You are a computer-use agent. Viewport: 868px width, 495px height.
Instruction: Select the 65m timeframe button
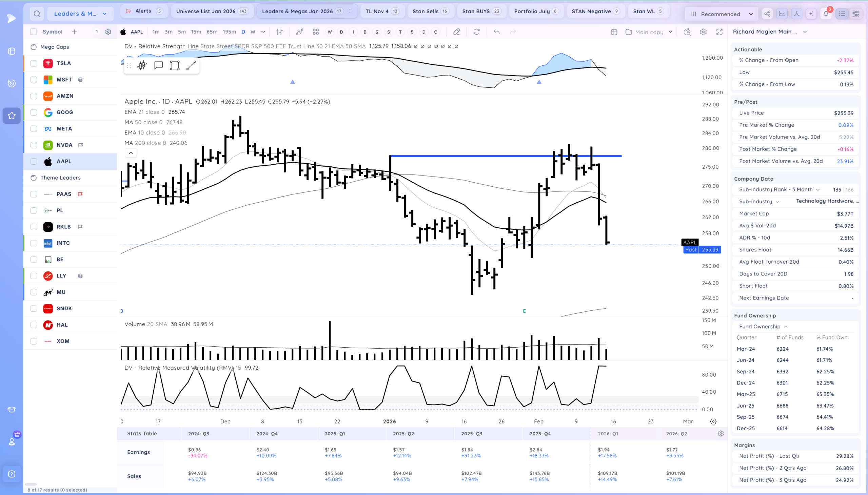(212, 32)
